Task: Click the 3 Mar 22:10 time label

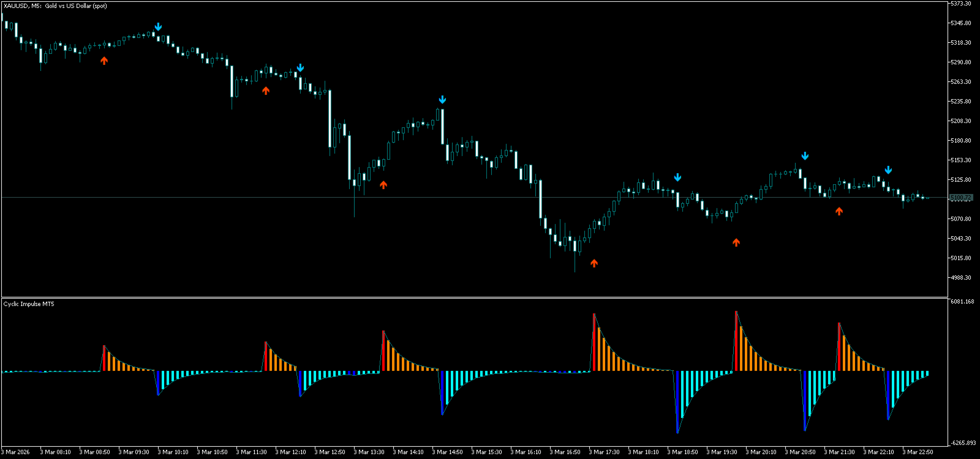Action: 879,452
